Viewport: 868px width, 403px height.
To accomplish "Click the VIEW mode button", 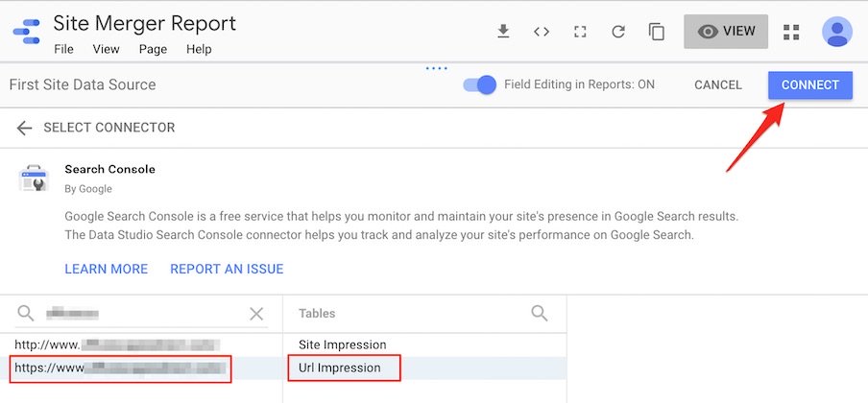I will pyautogui.click(x=726, y=32).
